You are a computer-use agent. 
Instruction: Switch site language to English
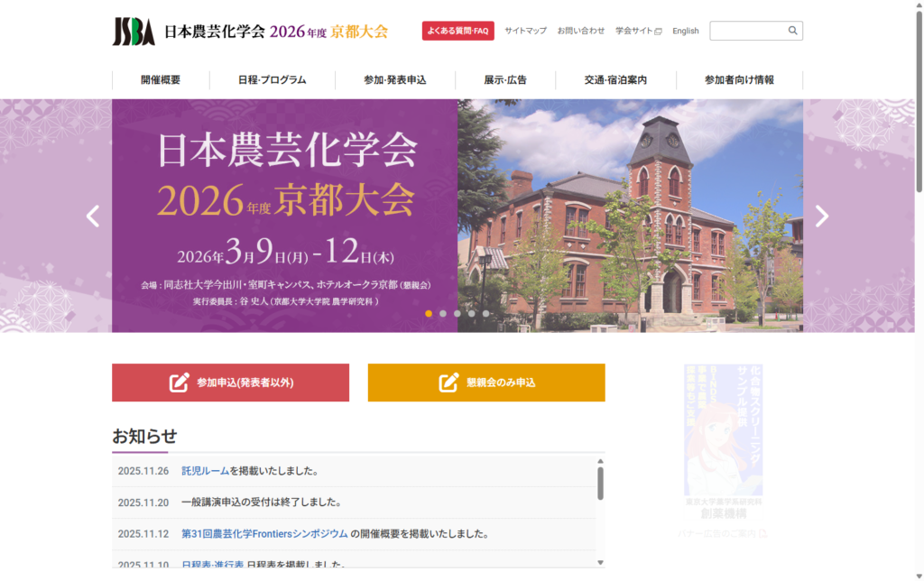(686, 30)
